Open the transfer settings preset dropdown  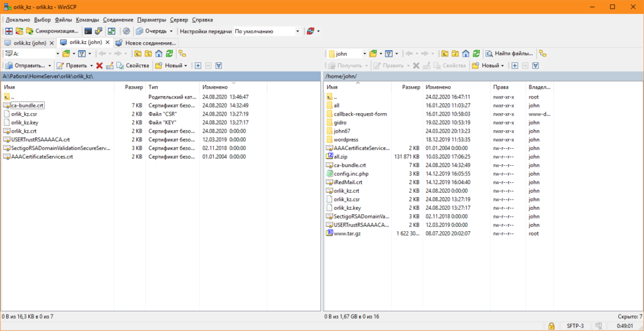(297, 31)
